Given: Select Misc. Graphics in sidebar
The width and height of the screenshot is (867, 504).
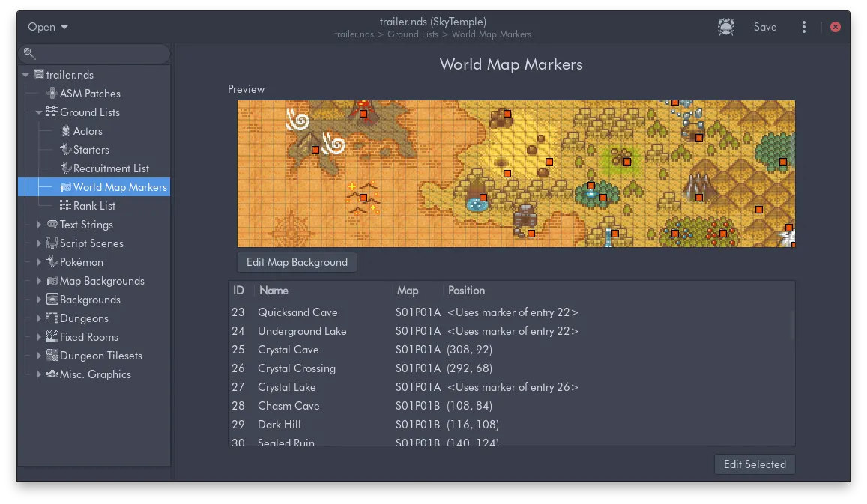Looking at the screenshot, I should point(95,374).
